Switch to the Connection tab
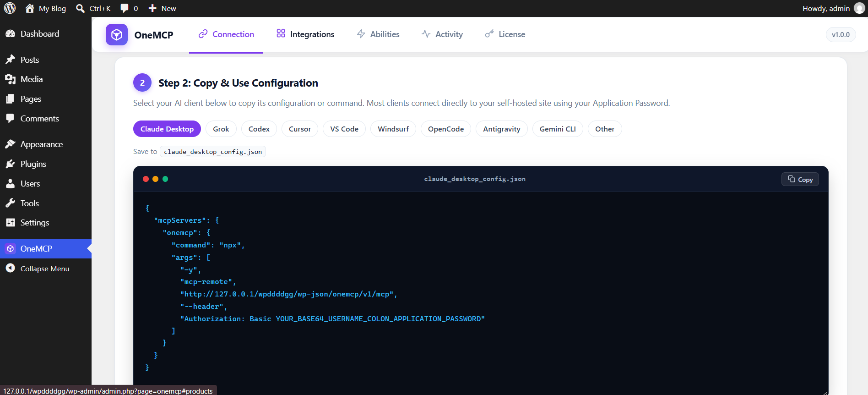868x395 pixels. tap(226, 34)
